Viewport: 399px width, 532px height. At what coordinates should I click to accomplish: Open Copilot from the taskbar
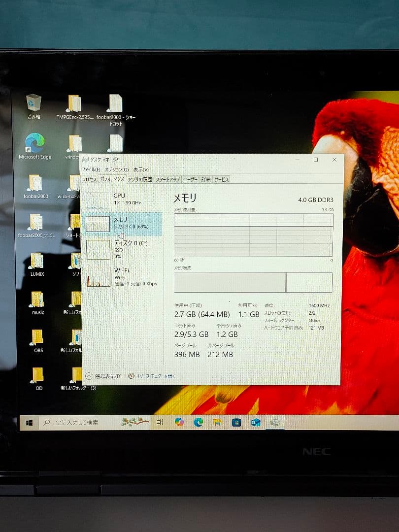click(x=179, y=423)
